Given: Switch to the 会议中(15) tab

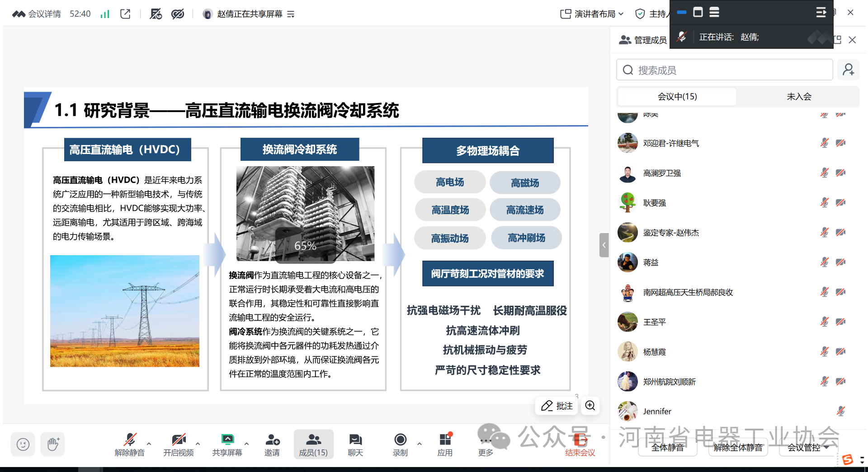Looking at the screenshot, I should click(x=677, y=97).
